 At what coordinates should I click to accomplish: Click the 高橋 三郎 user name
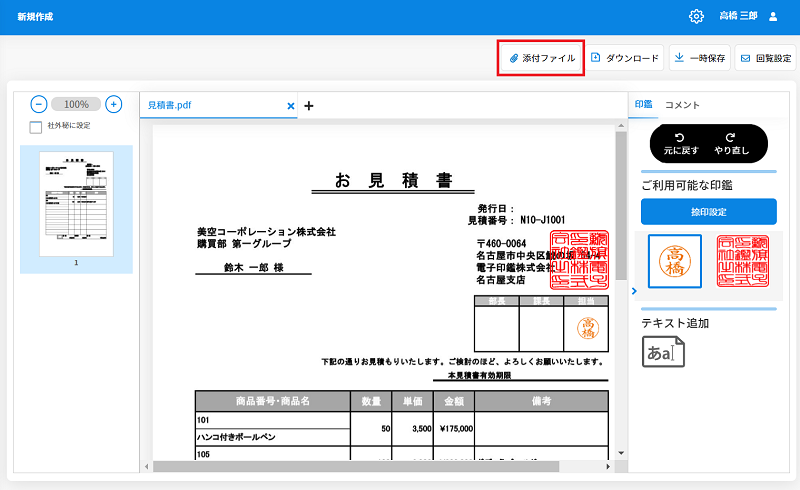coord(738,16)
